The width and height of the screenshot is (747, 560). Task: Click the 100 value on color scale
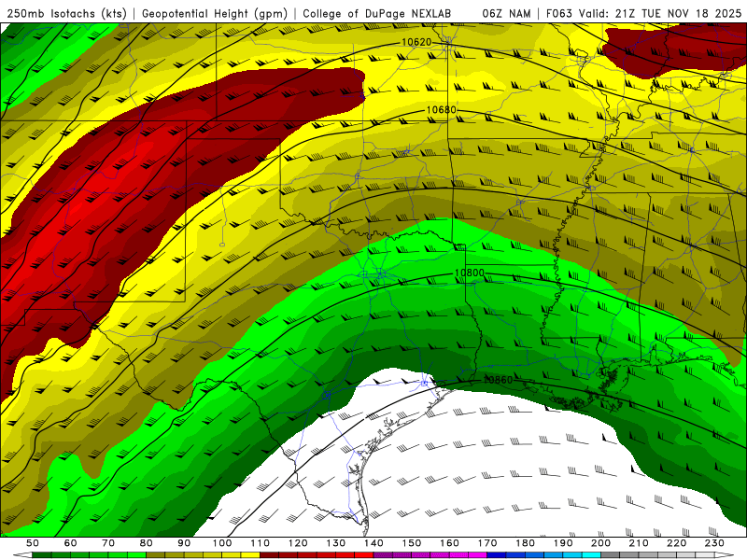coord(222,543)
